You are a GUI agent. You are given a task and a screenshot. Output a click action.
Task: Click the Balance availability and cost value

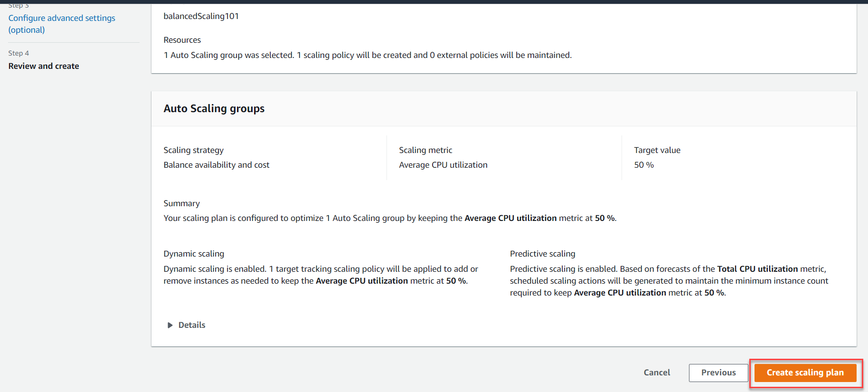pyautogui.click(x=217, y=165)
